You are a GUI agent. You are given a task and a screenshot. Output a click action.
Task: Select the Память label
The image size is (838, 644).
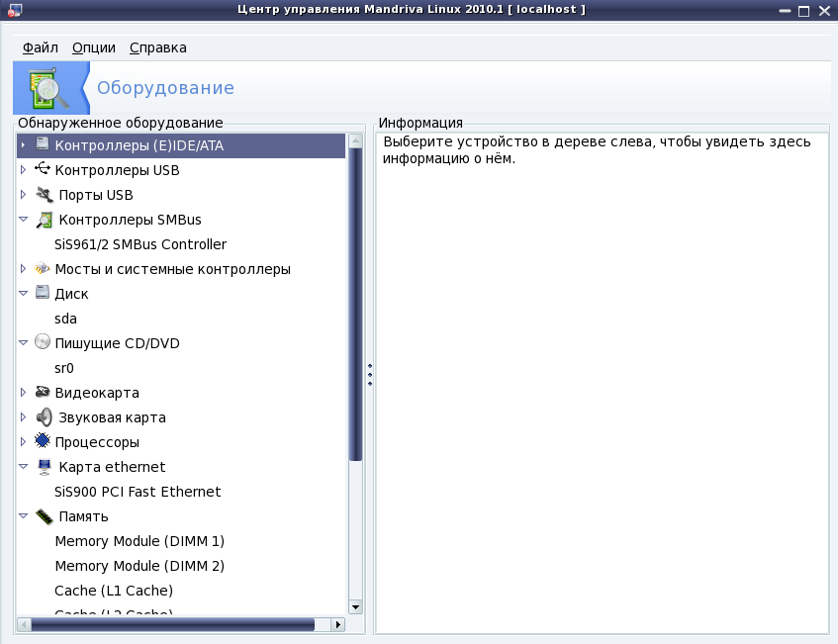pyautogui.click(x=83, y=516)
